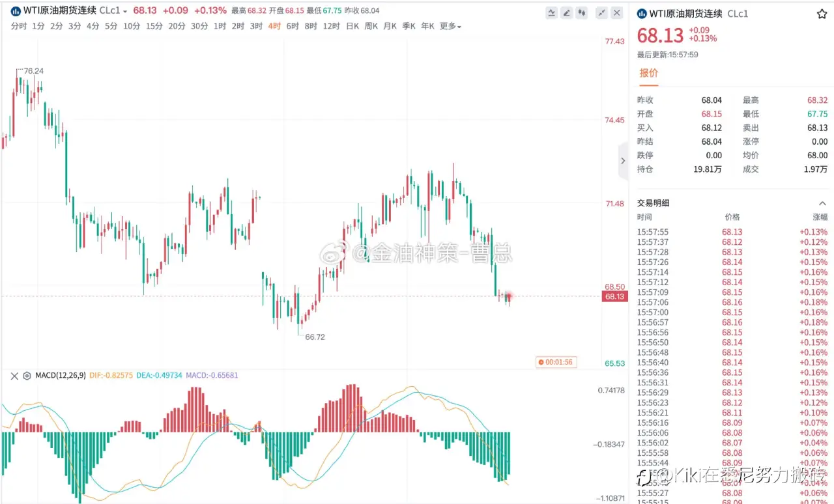Click the 交易明细 section heading

pyautogui.click(x=653, y=203)
